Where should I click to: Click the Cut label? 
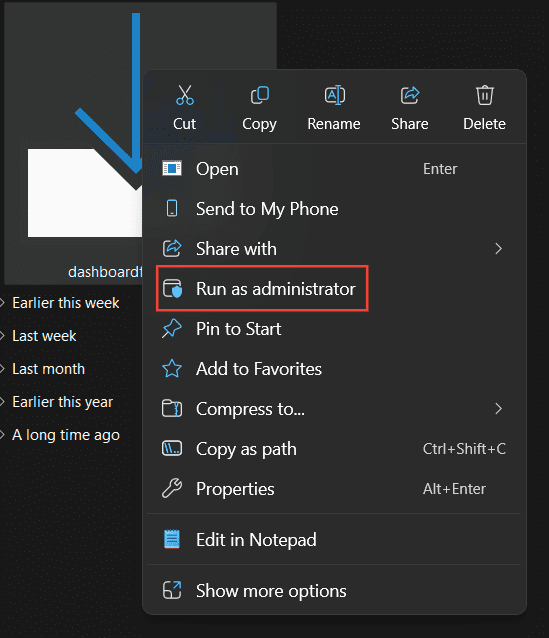coord(185,123)
